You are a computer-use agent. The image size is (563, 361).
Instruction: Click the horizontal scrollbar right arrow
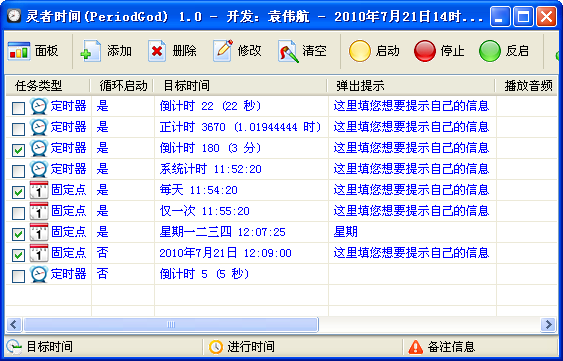pos(548,325)
